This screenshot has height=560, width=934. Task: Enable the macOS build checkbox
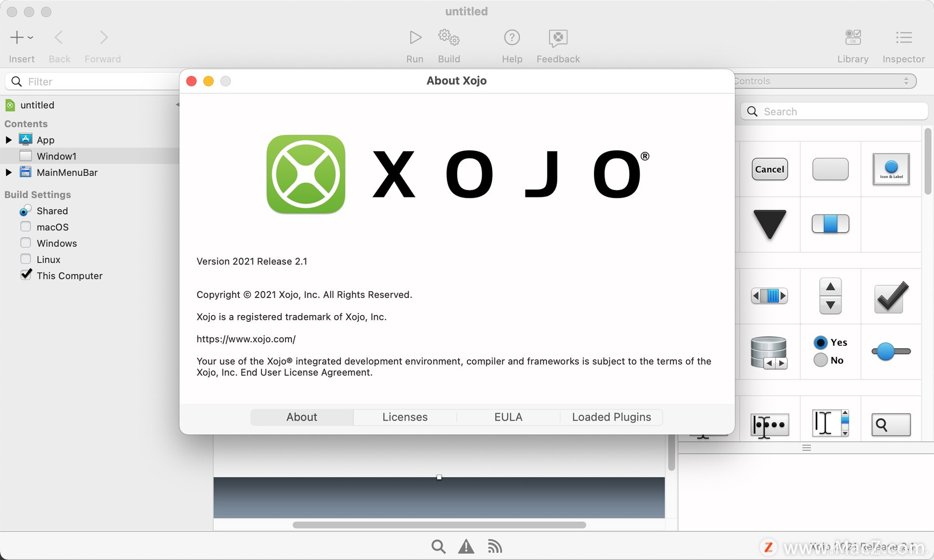26,227
